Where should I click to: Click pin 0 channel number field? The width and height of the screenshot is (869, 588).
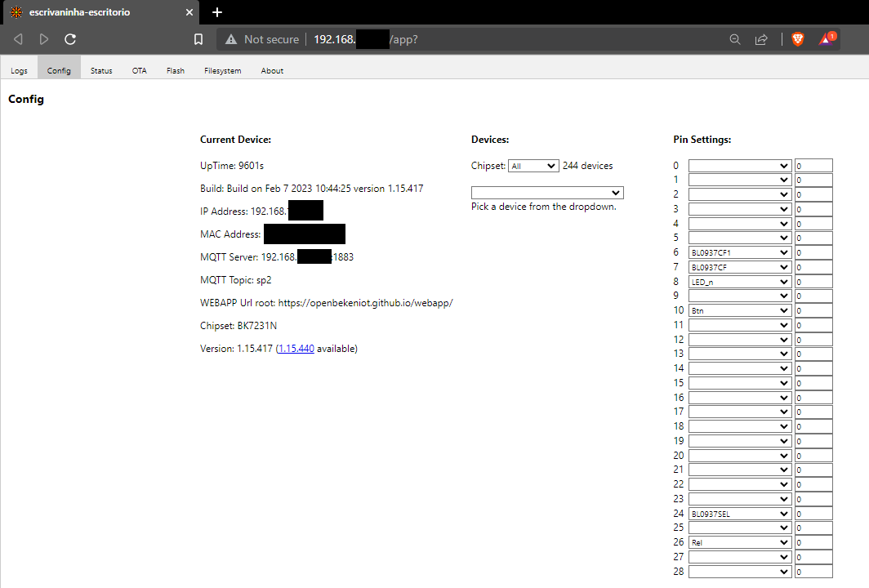pos(813,166)
